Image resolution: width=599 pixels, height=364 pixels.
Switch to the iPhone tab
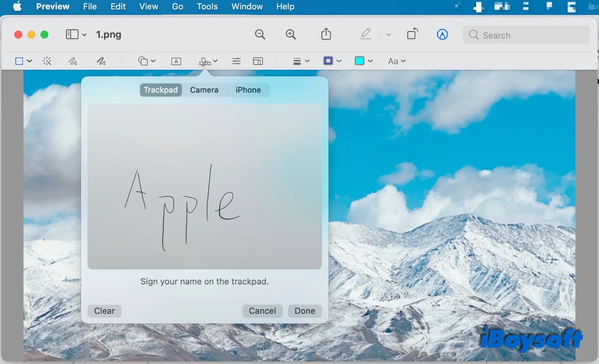pyautogui.click(x=248, y=90)
